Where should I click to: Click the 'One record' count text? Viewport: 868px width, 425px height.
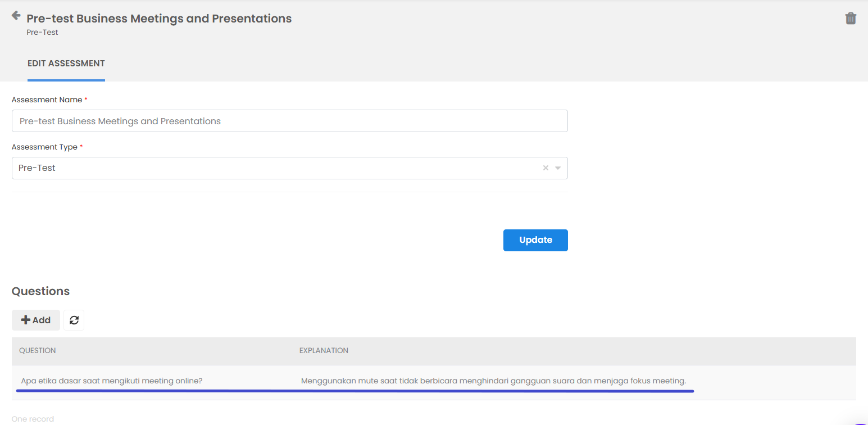pos(33,419)
